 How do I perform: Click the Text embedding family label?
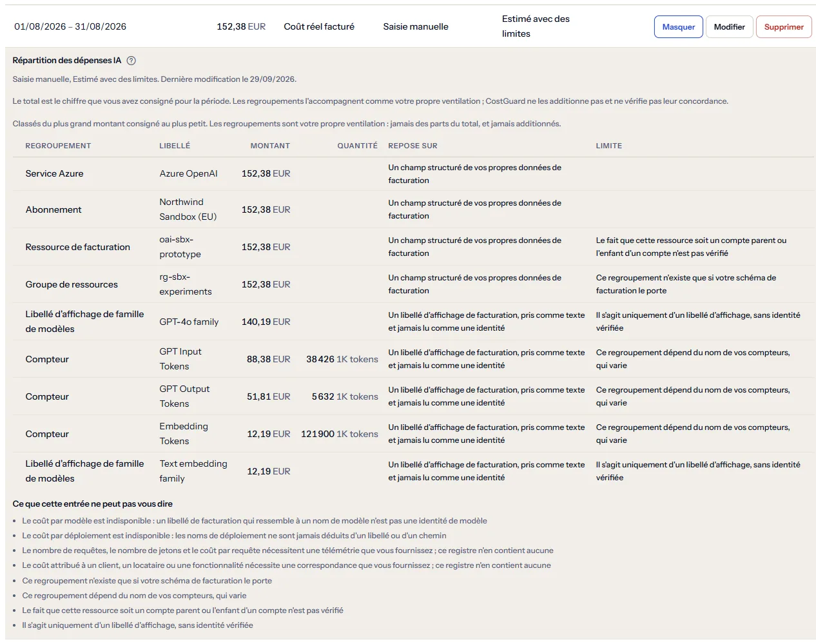point(193,471)
